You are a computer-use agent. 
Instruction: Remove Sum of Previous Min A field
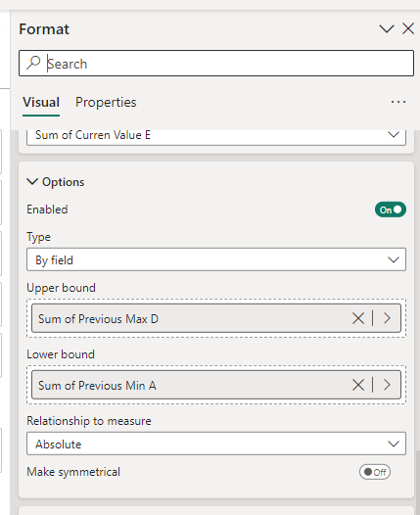click(358, 385)
